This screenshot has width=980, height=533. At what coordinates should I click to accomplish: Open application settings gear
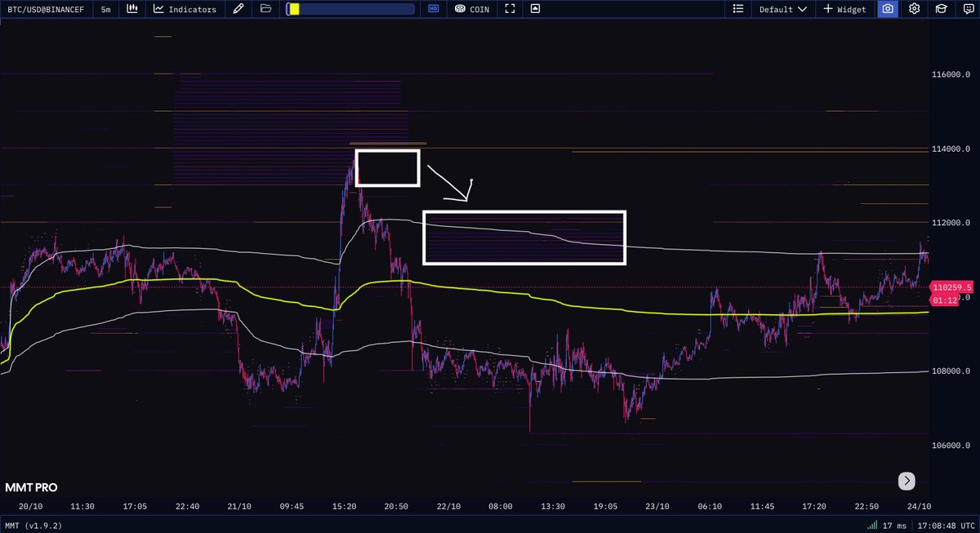pyautogui.click(x=914, y=9)
